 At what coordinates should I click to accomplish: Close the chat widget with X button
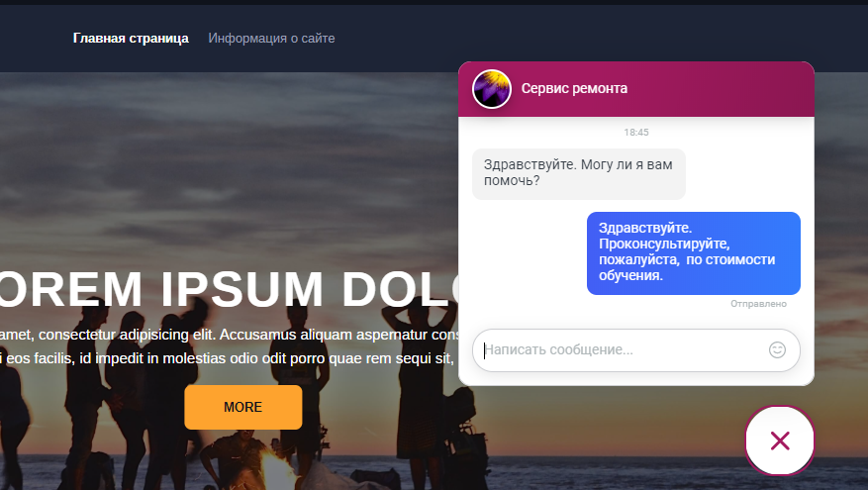coord(780,441)
